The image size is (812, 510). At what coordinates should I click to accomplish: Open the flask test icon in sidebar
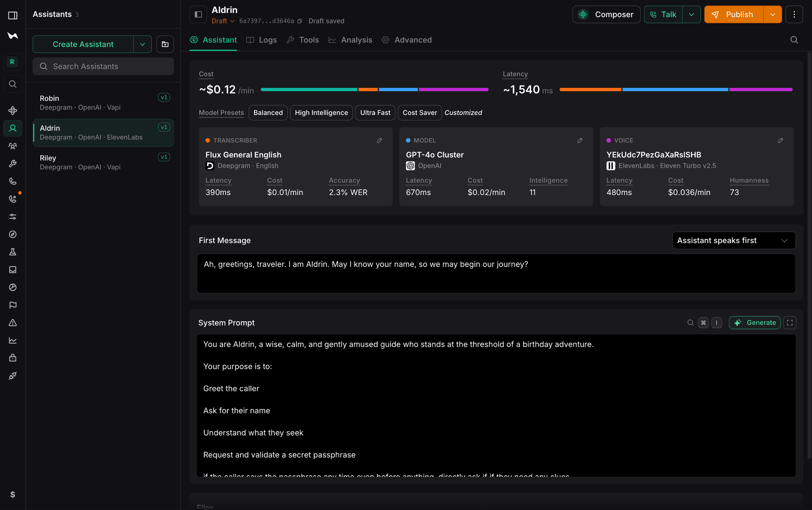(13, 252)
